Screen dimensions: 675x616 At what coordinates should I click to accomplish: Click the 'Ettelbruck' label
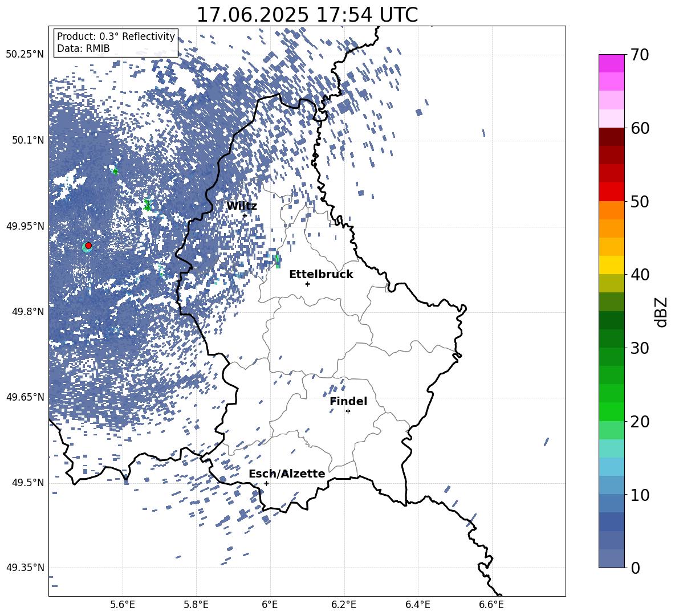321,275
